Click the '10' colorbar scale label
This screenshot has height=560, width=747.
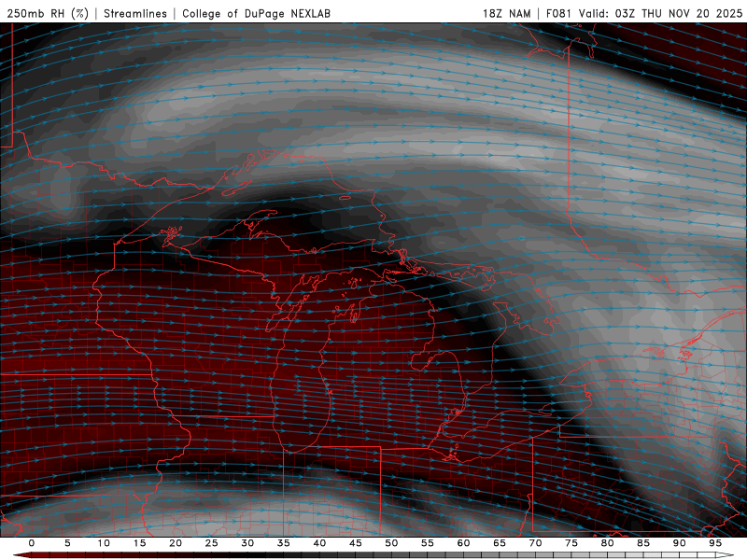pyautogui.click(x=104, y=543)
